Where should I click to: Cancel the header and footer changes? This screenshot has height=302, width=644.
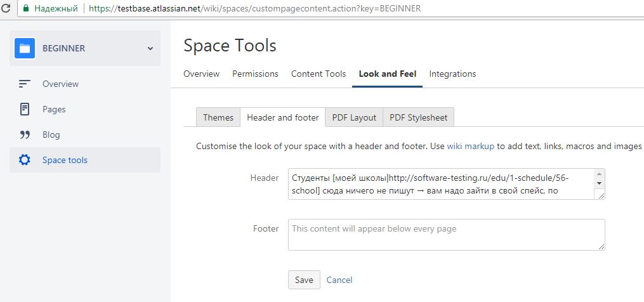click(339, 280)
